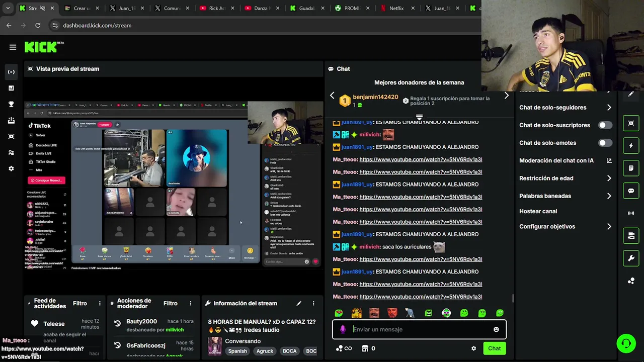Click the lightning bolt icon in right toolbar
This screenshot has width=644, height=362.
[631, 146]
